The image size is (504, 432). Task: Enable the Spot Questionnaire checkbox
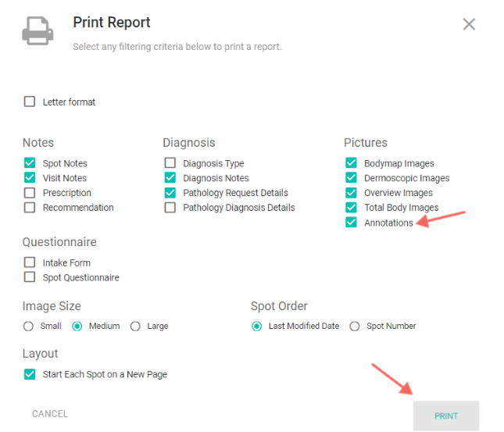30,277
